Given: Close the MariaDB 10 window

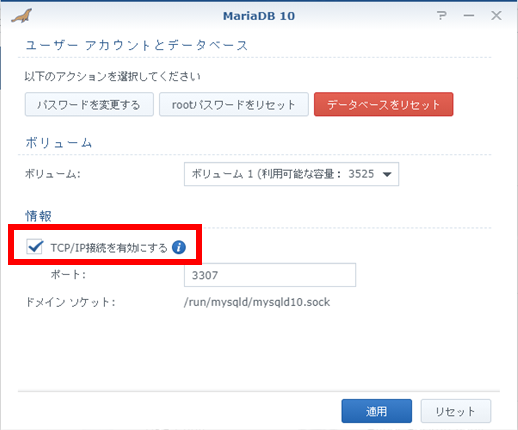Looking at the screenshot, I should point(496,15).
